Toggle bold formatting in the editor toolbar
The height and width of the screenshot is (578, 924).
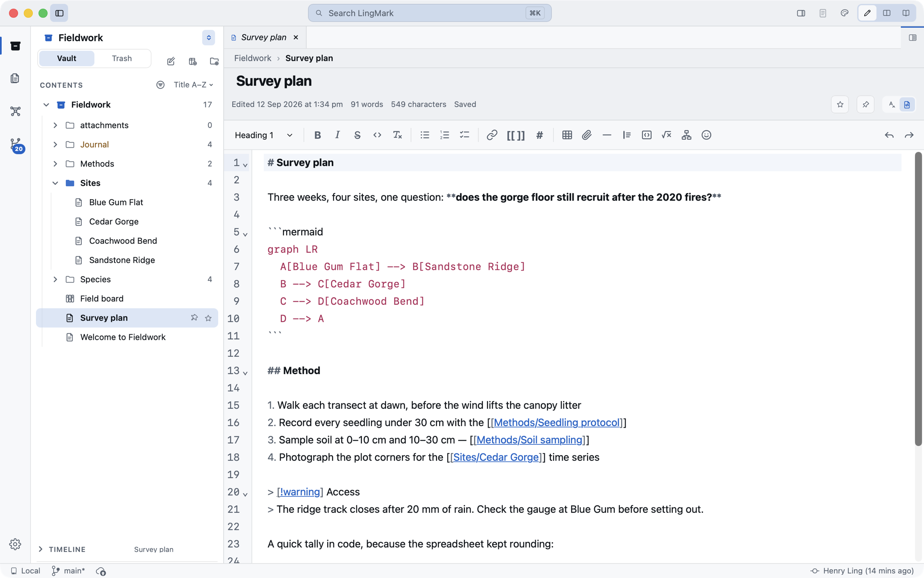click(317, 135)
